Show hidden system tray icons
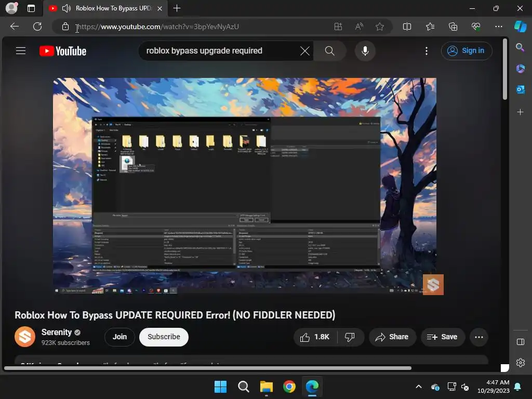Viewport: 532px width, 399px height. coord(419,387)
